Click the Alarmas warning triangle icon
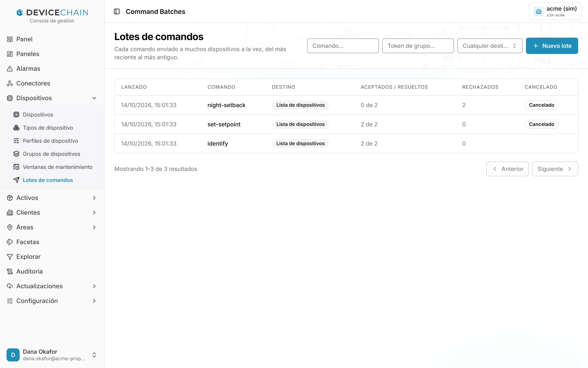Image resolution: width=588 pixels, height=368 pixels. [x=10, y=69]
